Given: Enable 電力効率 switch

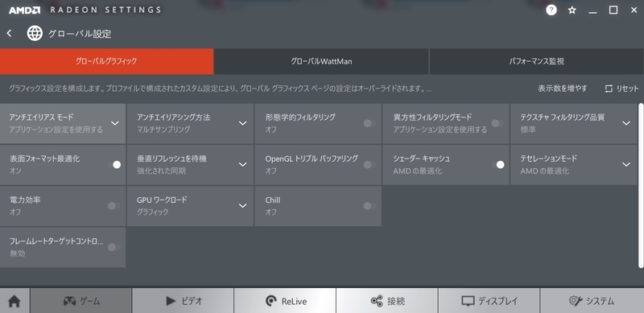Looking at the screenshot, I should tap(114, 206).
